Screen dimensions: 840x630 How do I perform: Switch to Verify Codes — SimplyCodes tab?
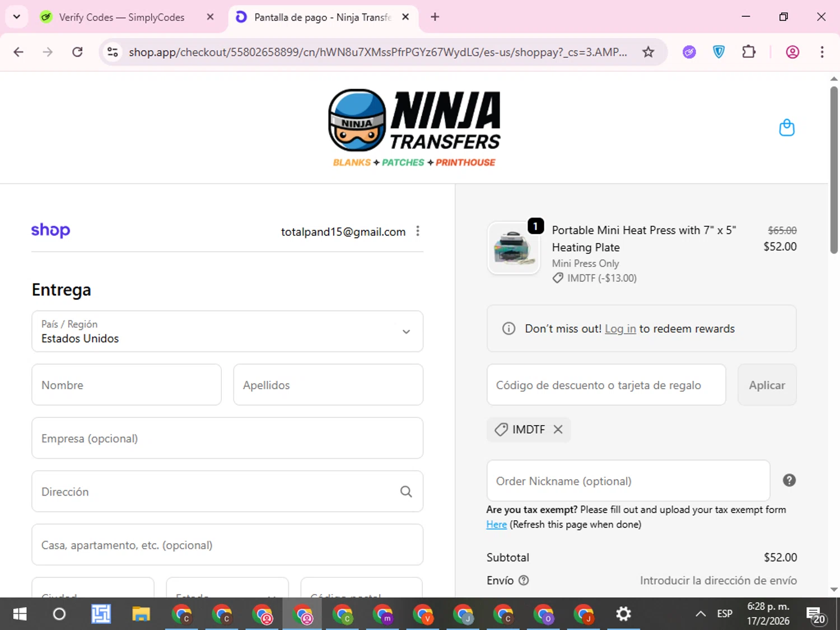[122, 17]
